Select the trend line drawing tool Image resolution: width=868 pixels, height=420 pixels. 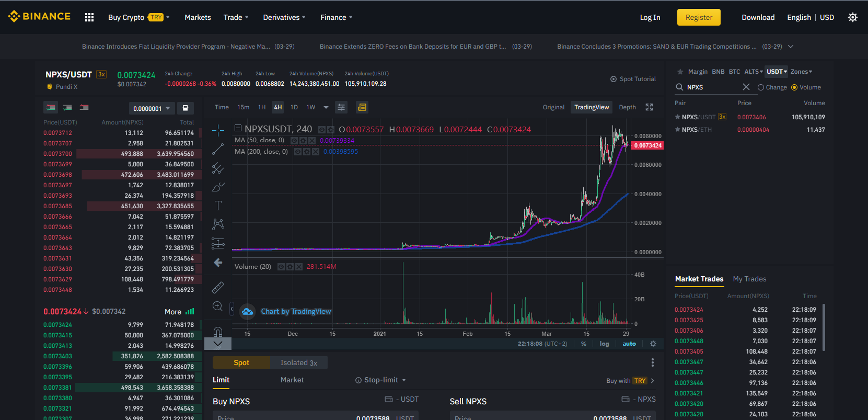pos(218,150)
